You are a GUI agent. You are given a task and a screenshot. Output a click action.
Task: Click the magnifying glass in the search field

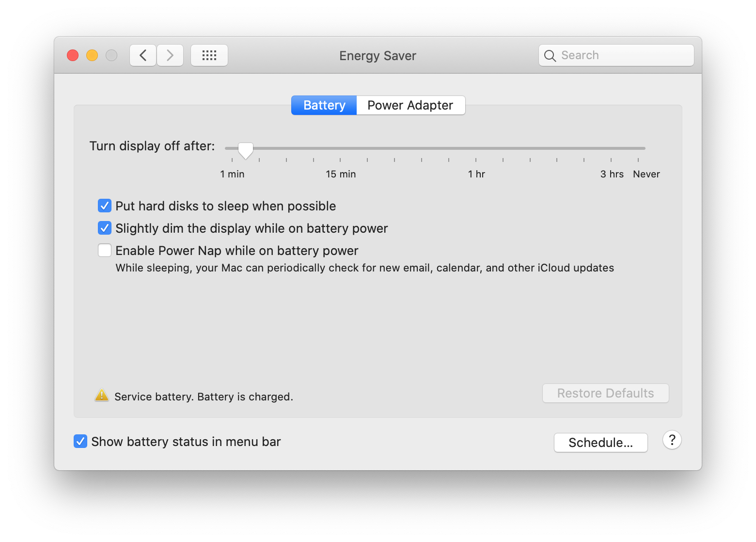click(550, 55)
